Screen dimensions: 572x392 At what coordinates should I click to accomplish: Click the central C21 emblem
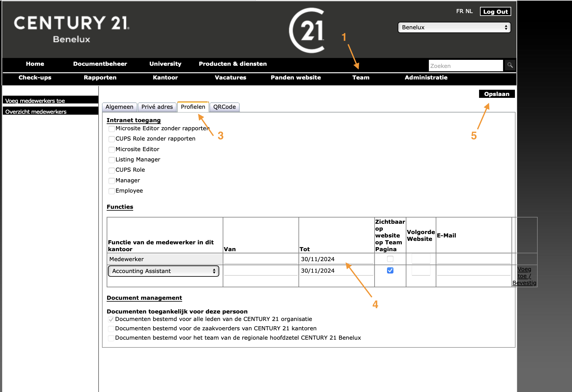click(x=307, y=30)
